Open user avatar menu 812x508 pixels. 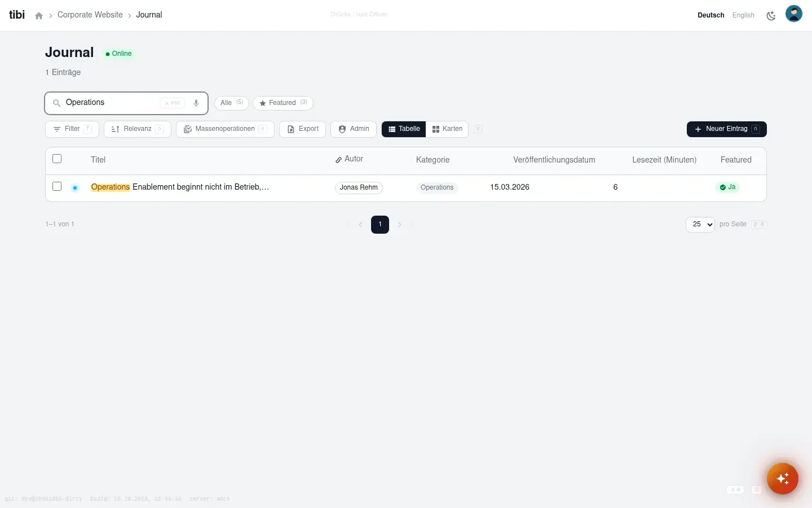click(x=794, y=14)
